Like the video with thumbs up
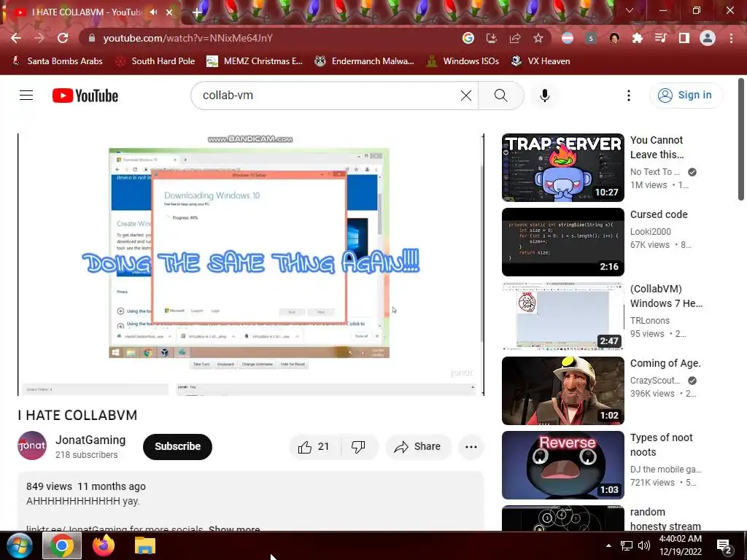The height and width of the screenshot is (560, 747). pos(314,447)
